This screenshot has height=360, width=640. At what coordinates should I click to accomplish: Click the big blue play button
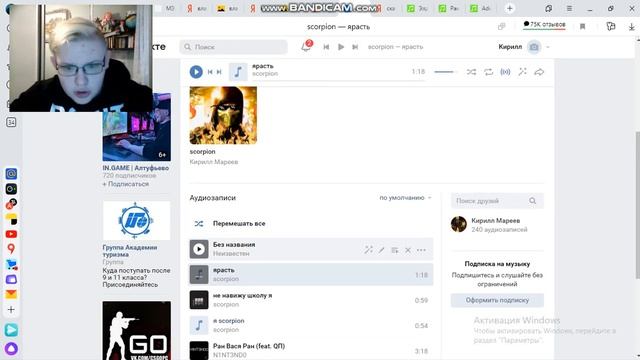pos(196,72)
